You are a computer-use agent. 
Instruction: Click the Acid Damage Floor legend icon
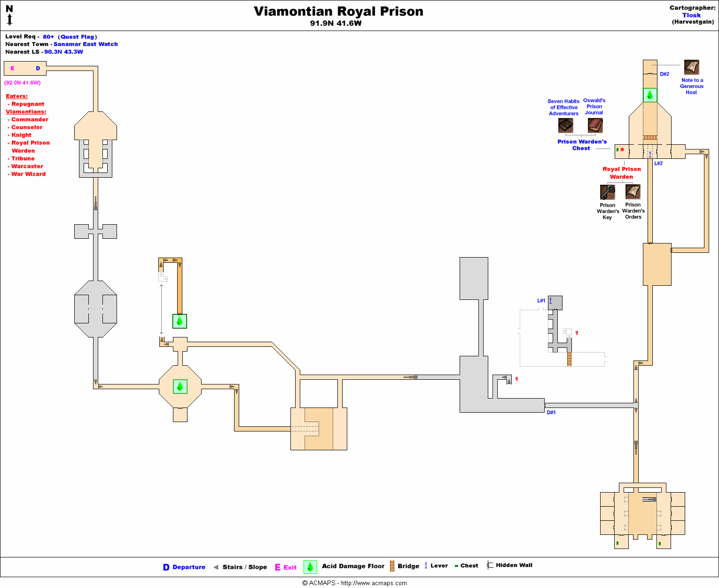[310, 567]
